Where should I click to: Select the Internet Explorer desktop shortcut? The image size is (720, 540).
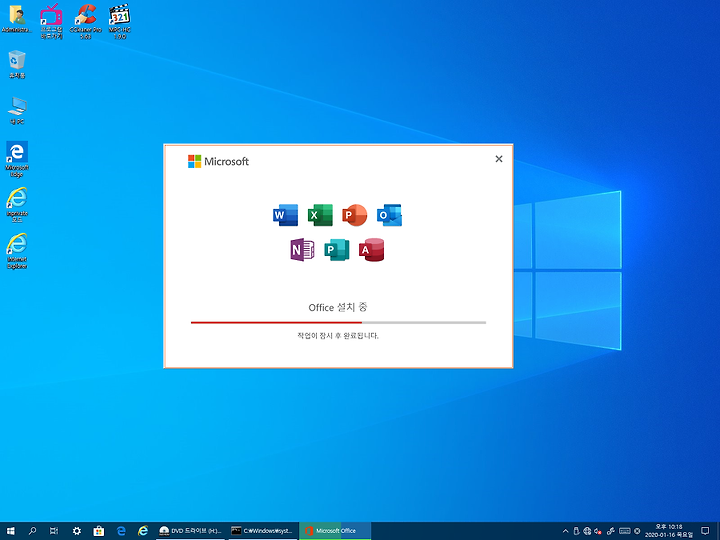coord(17,251)
